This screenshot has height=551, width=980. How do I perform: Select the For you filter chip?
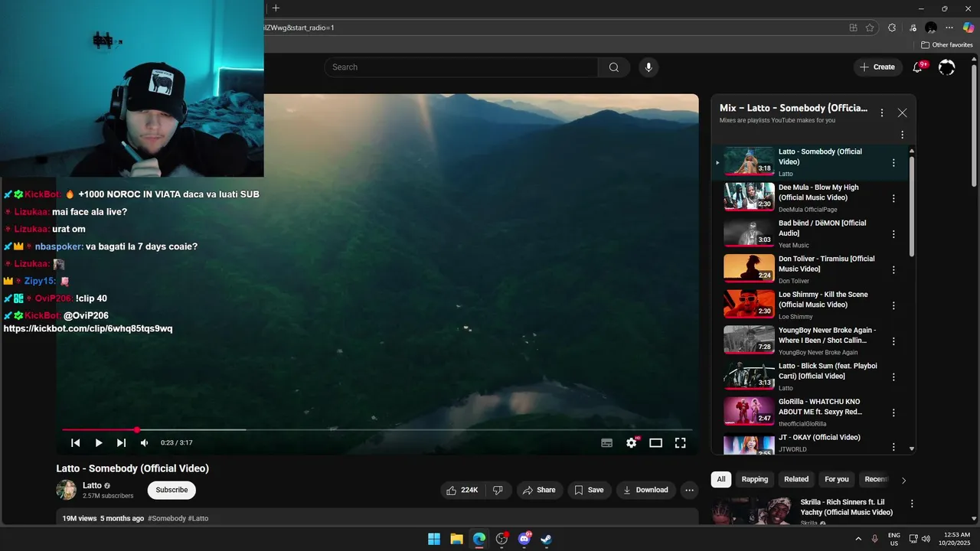pos(837,479)
